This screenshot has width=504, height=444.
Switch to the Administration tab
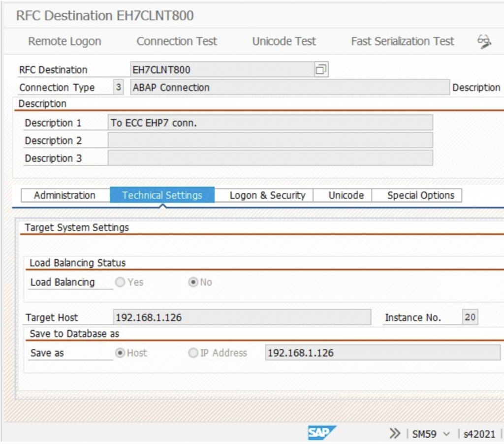pyautogui.click(x=65, y=195)
